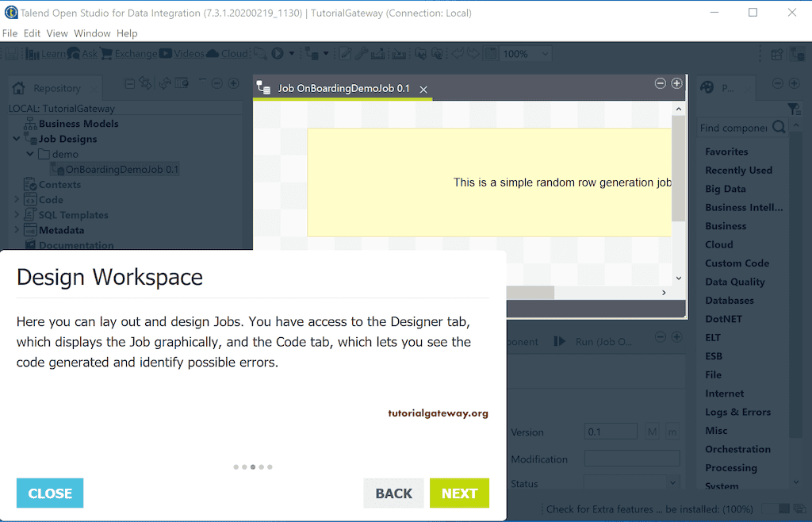Viewport: 812px width, 522px height.
Task: Collapse the Job Designs tree node
Action: (17, 138)
